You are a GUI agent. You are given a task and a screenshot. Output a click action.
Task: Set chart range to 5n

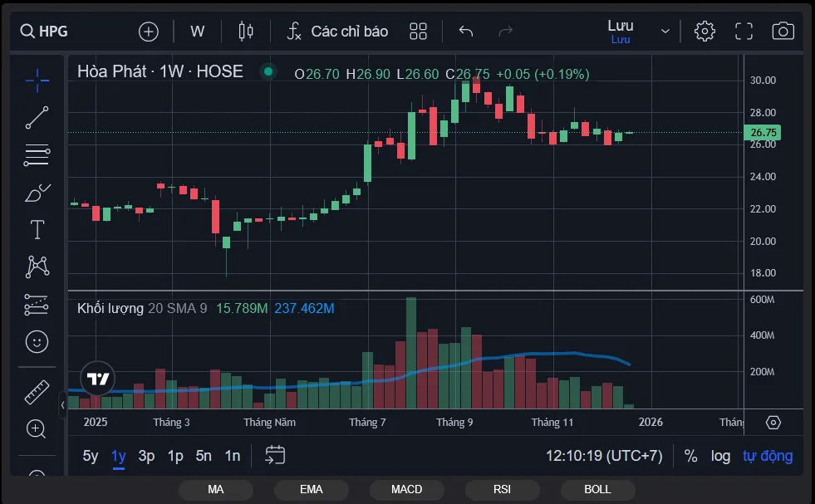204,456
